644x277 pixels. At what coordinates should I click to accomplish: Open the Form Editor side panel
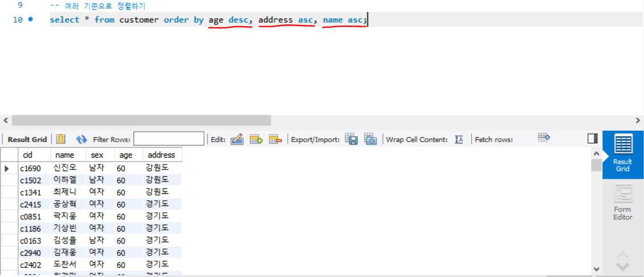tap(622, 202)
